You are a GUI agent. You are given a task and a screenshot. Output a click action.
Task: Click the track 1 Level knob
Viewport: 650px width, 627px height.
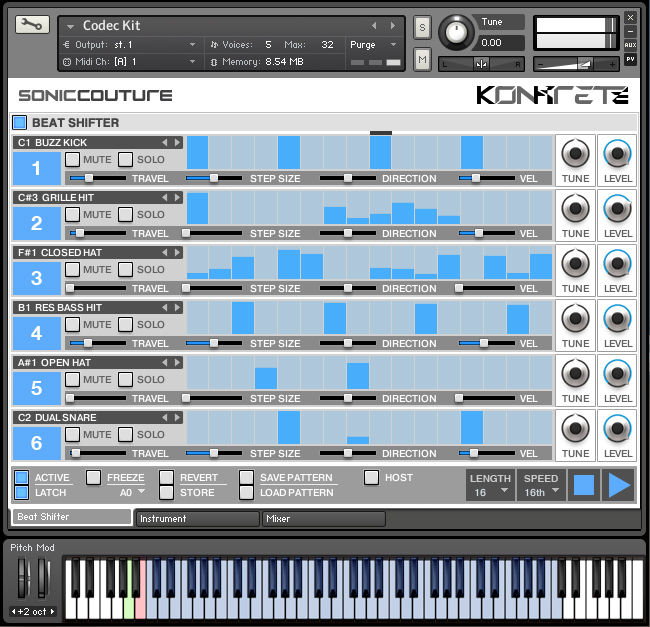[617, 153]
